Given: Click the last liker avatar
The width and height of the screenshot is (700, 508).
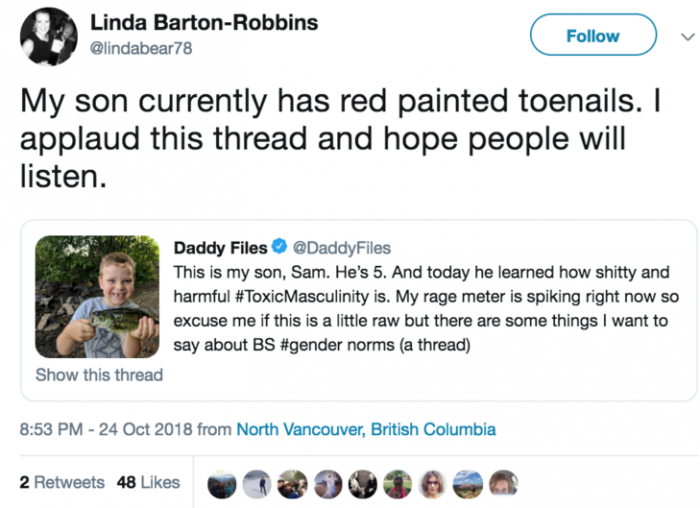Looking at the screenshot, I should click(504, 484).
